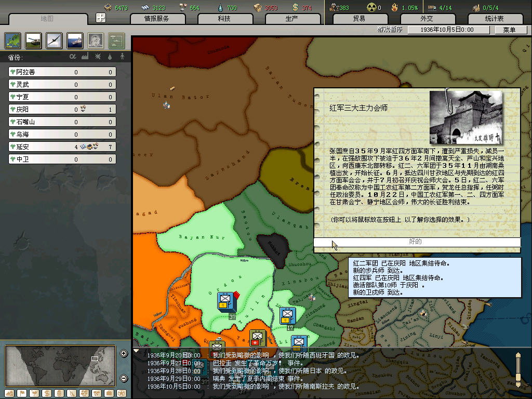Screen dimensions: 532x399
Task: Open the 科技 technology tab
Action: (224, 18)
